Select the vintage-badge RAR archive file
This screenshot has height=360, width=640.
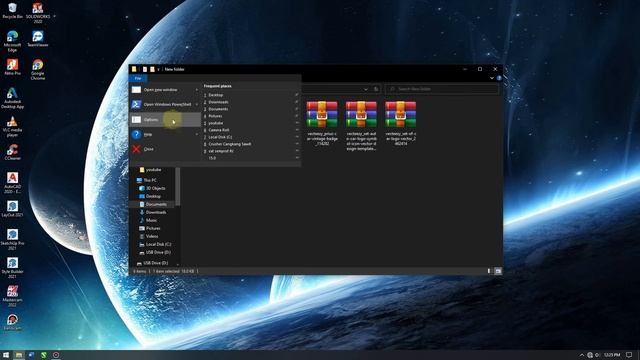tap(322, 123)
